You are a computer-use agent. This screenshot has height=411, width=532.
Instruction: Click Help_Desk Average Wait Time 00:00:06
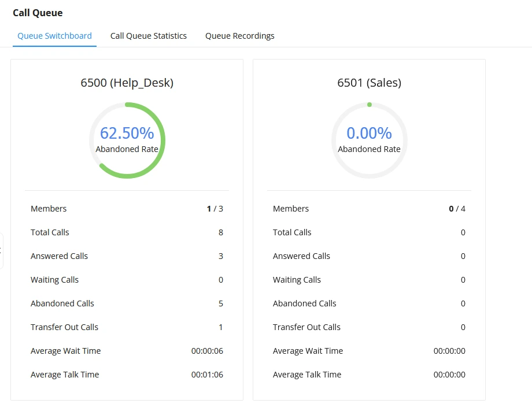(x=207, y=351)
